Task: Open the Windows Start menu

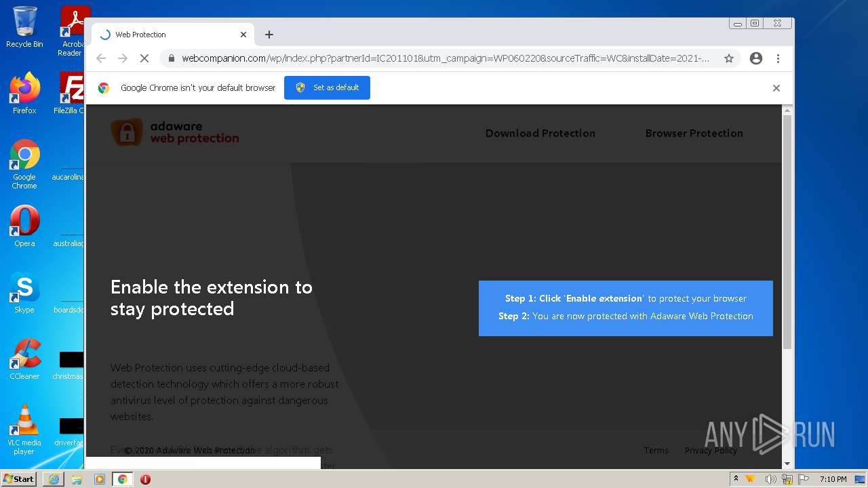Action: [x=19, y=479]
